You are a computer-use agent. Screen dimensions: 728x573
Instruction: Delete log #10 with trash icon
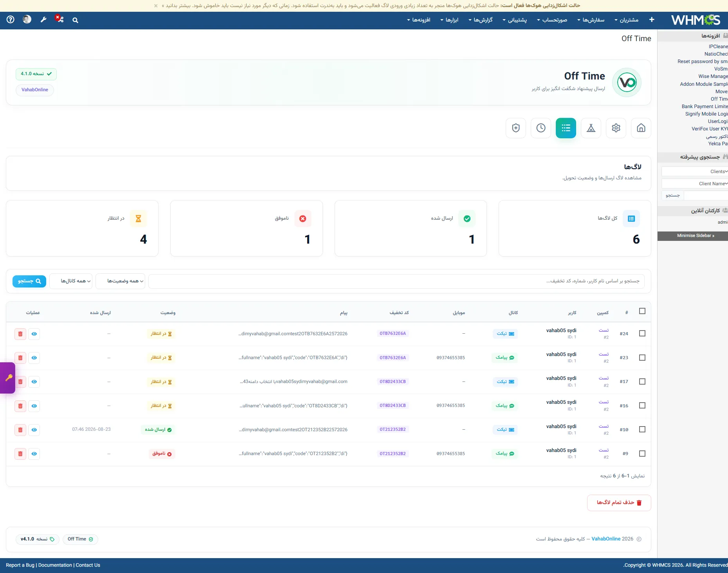(x=20, y=430)
